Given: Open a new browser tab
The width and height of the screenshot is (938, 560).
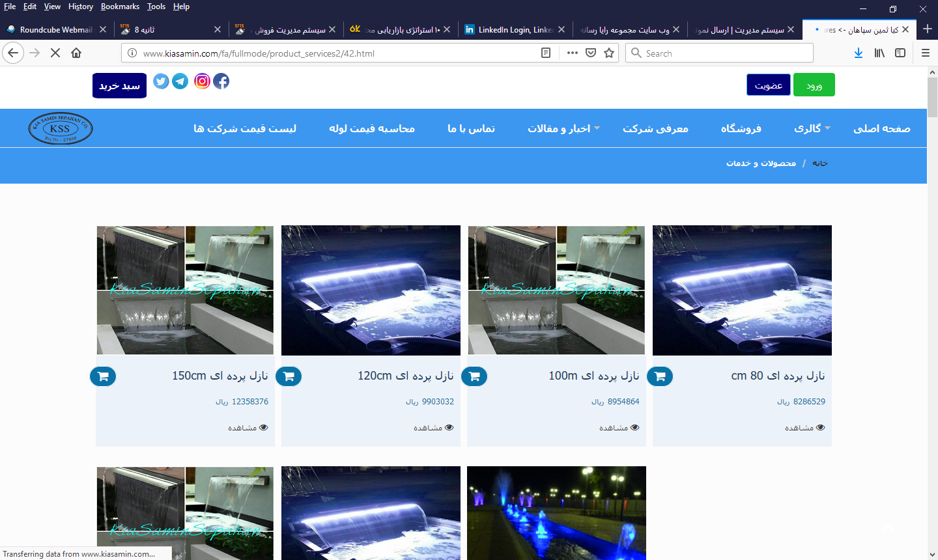Looking at the screenshot, I should click(927, 29).
